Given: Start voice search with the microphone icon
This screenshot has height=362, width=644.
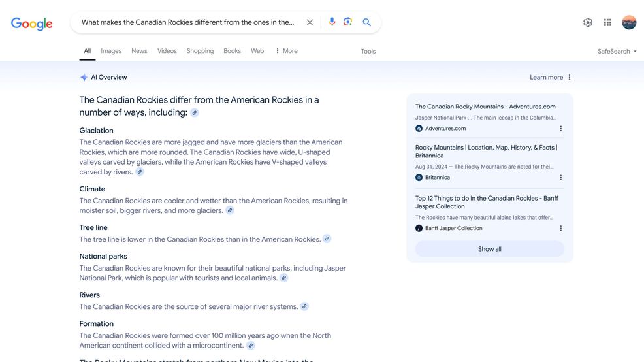Looking at the screenshot, I should [x=332, y=22].
